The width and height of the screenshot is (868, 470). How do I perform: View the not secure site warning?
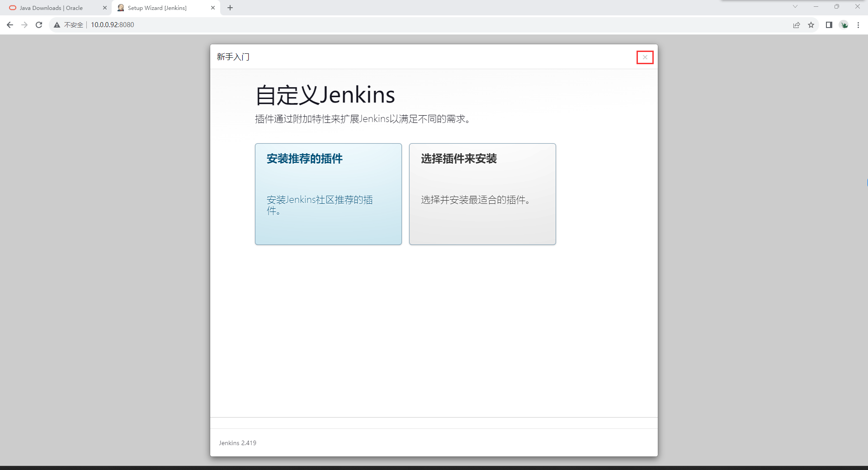(x=68, y=25)
